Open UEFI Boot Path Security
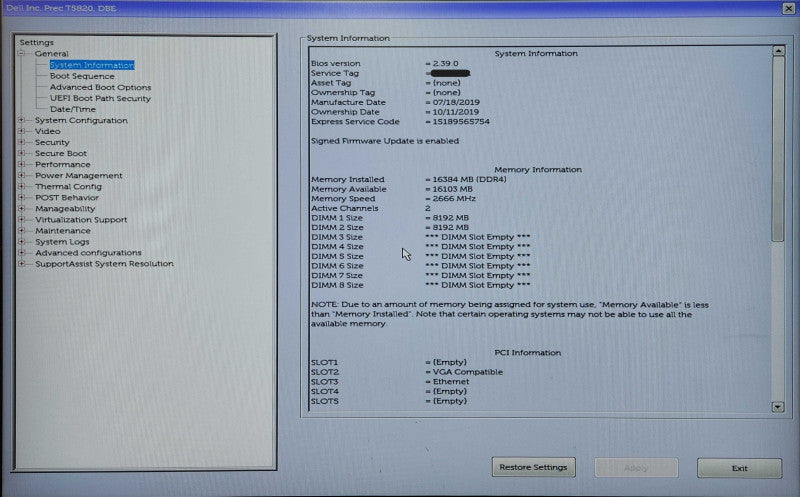This screenshot has height=497, width=800. pos(100,98)
